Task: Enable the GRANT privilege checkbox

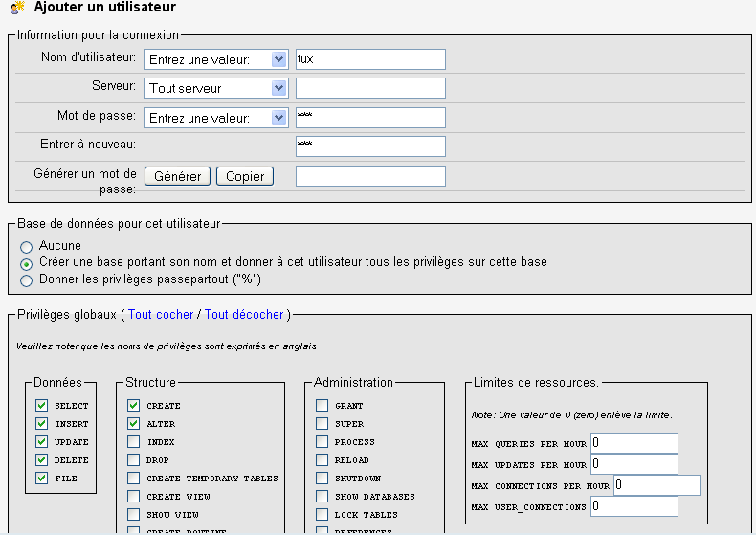Action: click(322, 406)
